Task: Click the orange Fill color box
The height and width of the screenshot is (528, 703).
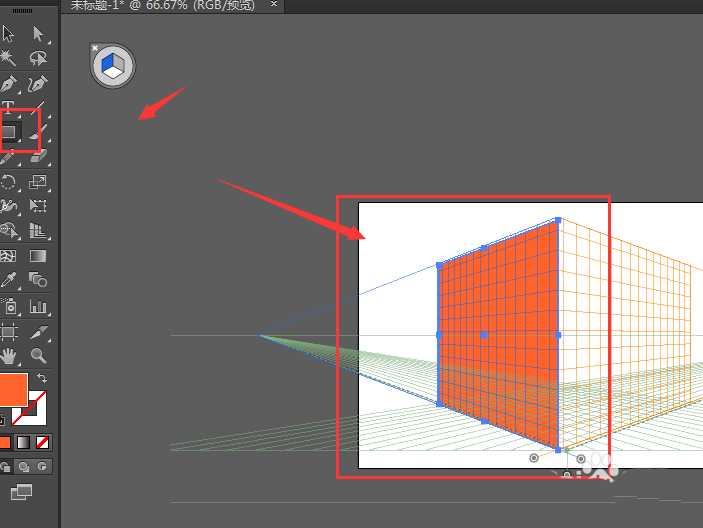Action: 13,390
